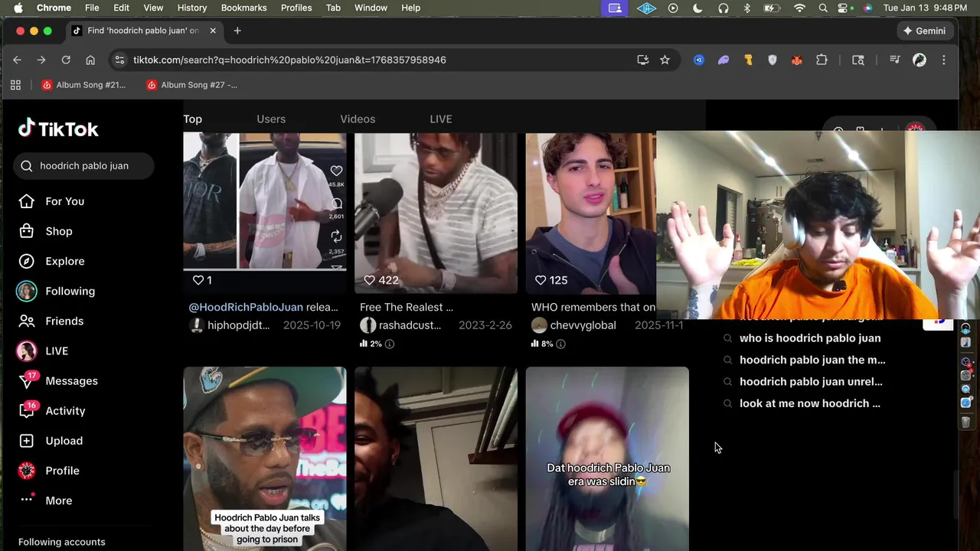The width and height of the screenshot is (980, 551).
Task: Open the Bookmarks menu
Action: [243, 8]
